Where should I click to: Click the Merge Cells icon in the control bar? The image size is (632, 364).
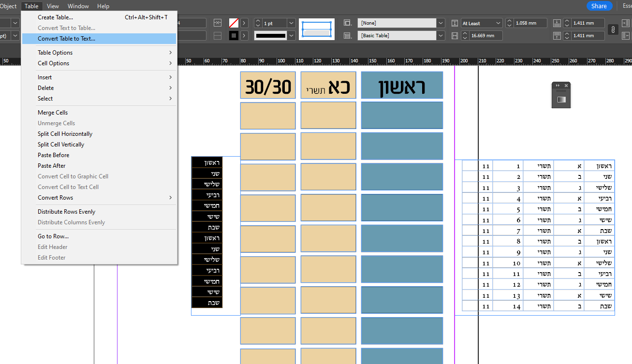coord(218,23)
